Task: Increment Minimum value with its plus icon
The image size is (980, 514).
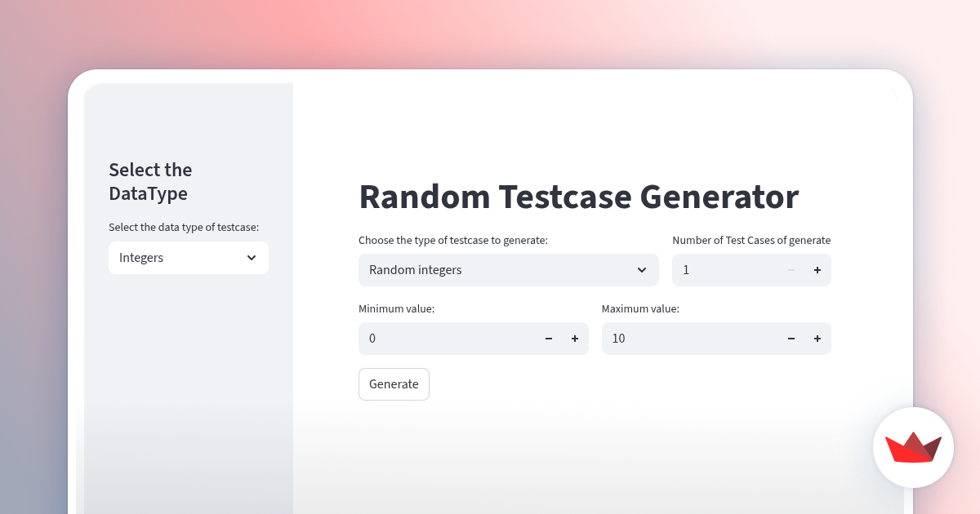Action: point(574,338)
